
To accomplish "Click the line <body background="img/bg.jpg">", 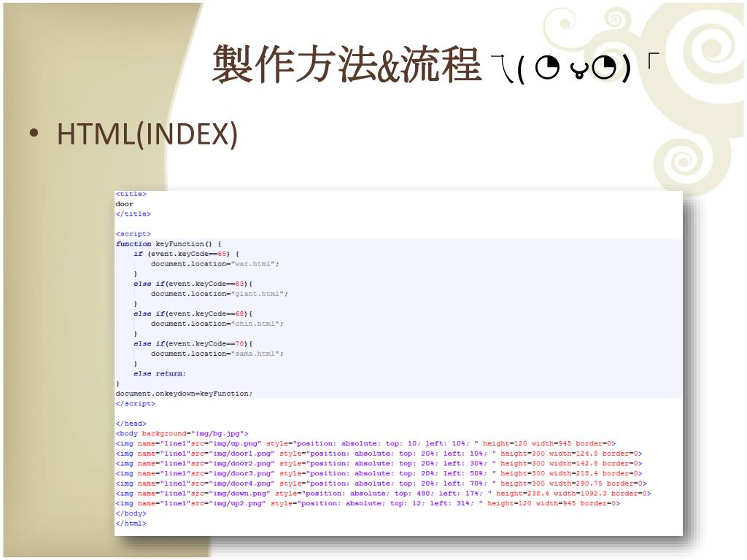I will click(182, 434).
